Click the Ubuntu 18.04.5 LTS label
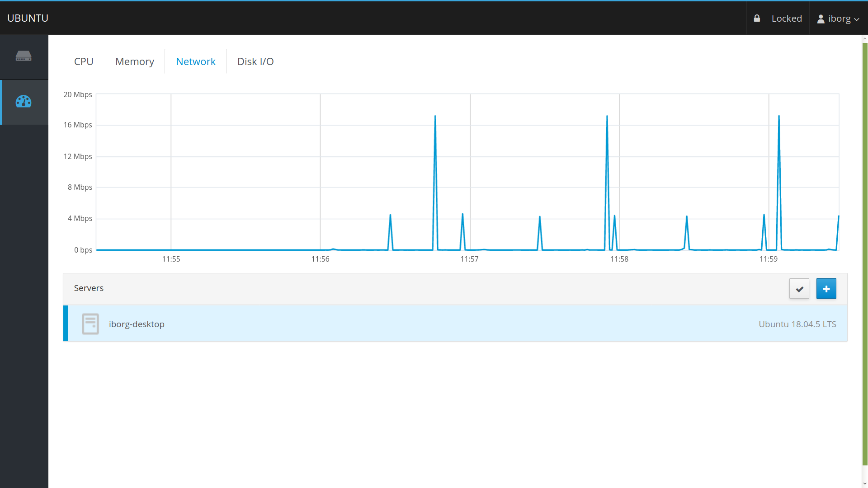The height and width of the screenshot is (488, 868). [797, 324]
